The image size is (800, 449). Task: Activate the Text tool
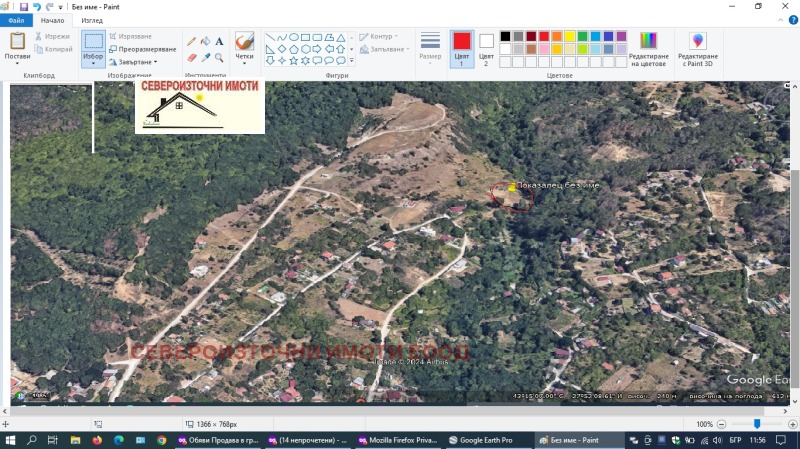(x=219, y=42)
